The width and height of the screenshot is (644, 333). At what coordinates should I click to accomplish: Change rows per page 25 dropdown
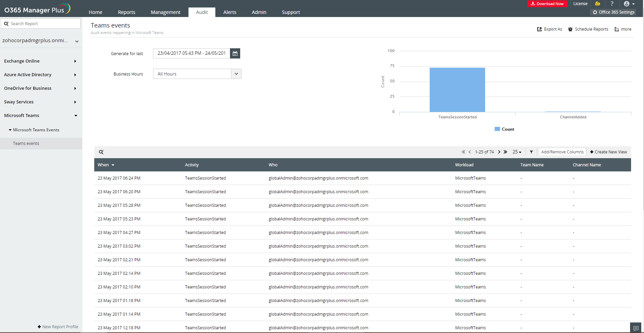(517, 152)
